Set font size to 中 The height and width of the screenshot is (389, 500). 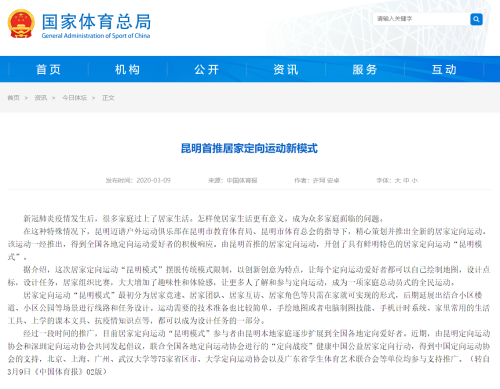tap(406, 180)
